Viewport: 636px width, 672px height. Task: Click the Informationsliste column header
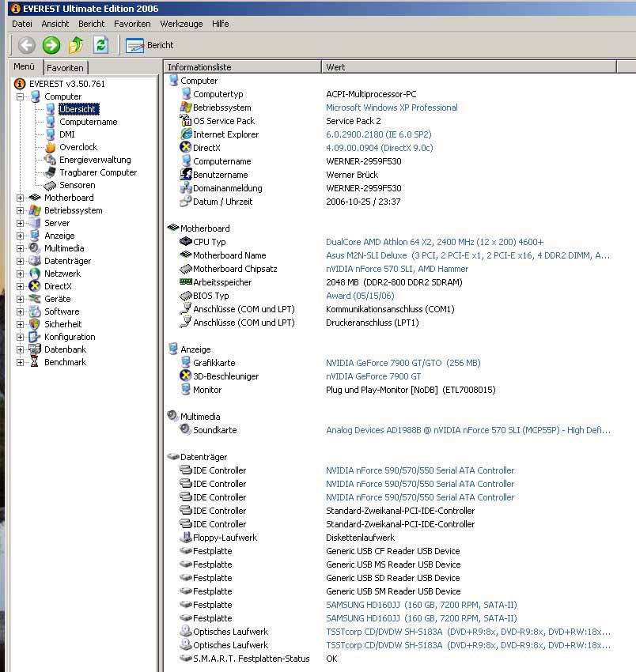click(x=242, y=67)
